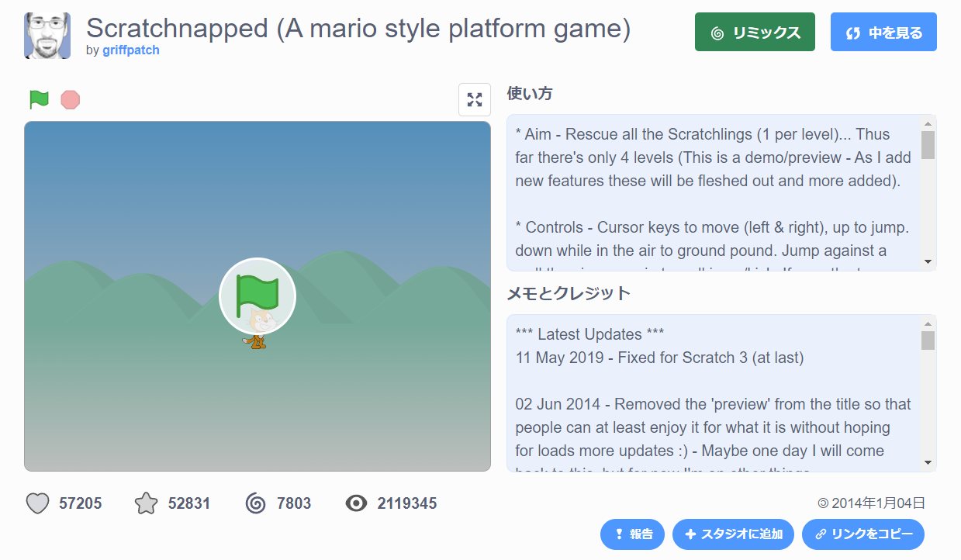Click the eye views icon
Image resolution: width=961 pixels, height=560 pixels.
pos(356,503)
